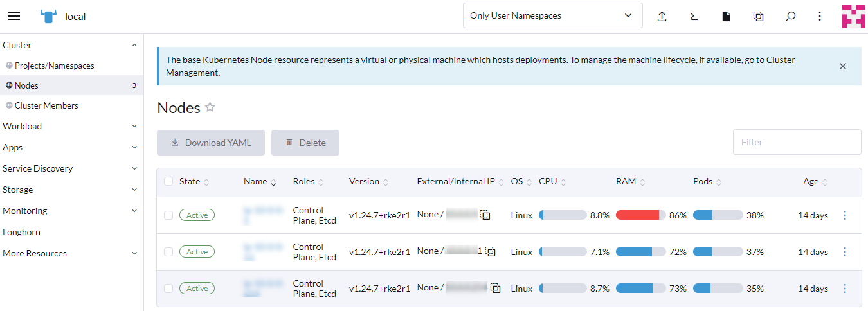The height and width of the screenshot is (311, 868).
Task: Select Nodes in the sidebar
Action: click(x=71, y=85)
